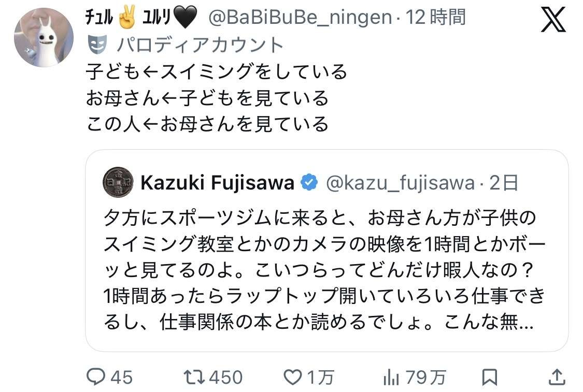
Task: Open @BaBiBuBe_ningen profile handle
Action: [x=300, y=18]
